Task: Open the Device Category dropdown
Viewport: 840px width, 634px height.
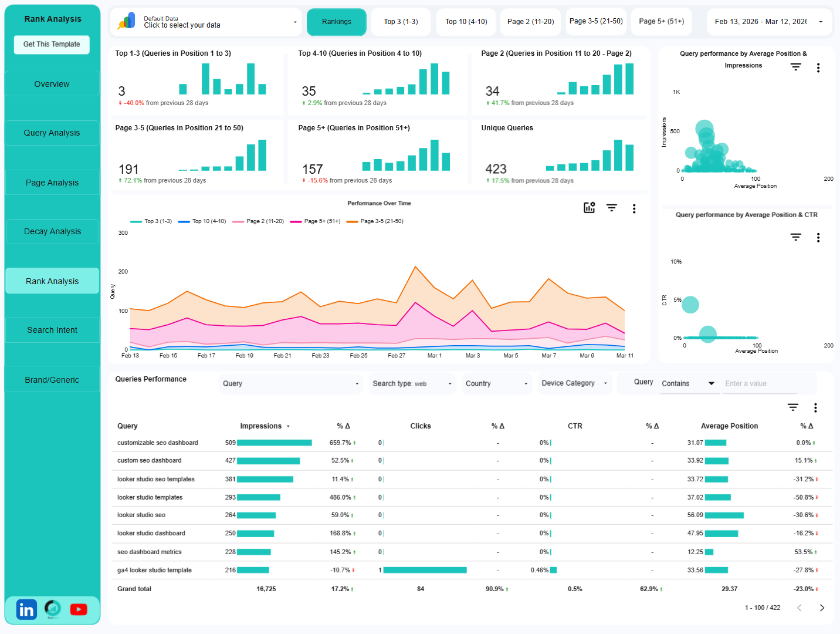Action: tap(574, 383)
